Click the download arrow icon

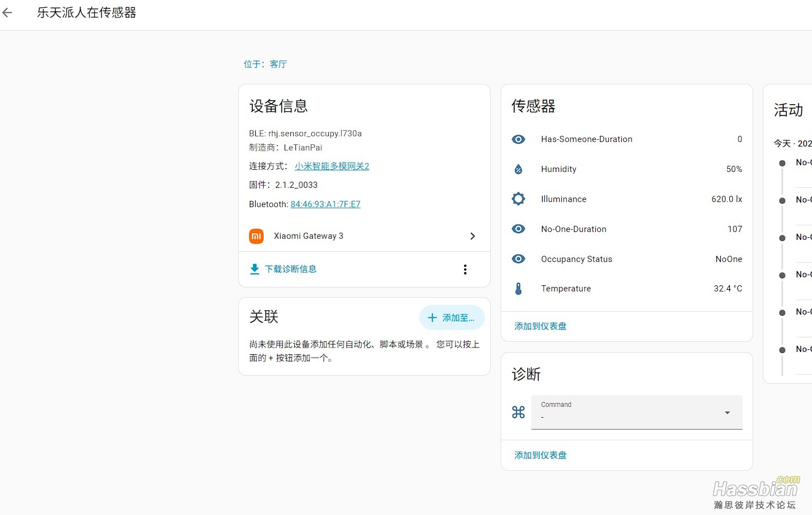click(x=255, y=269)
